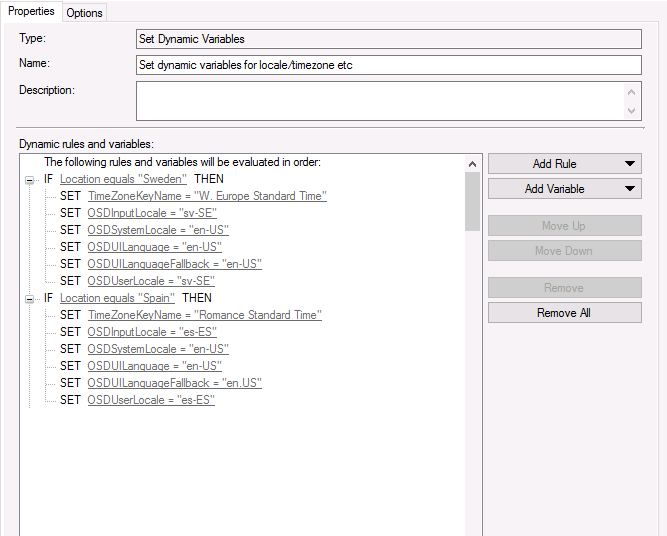Click the disabled Remove button

(x=564, y=288)
